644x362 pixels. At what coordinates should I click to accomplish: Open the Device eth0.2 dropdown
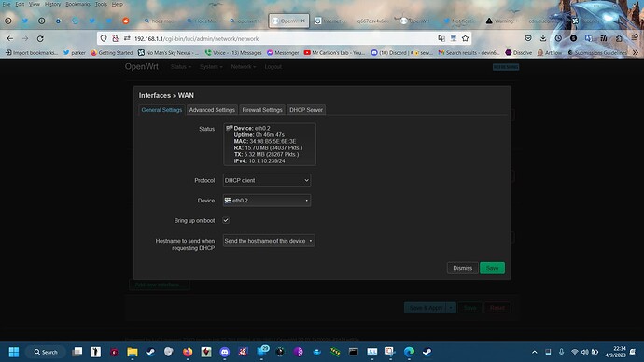[267, 201]
